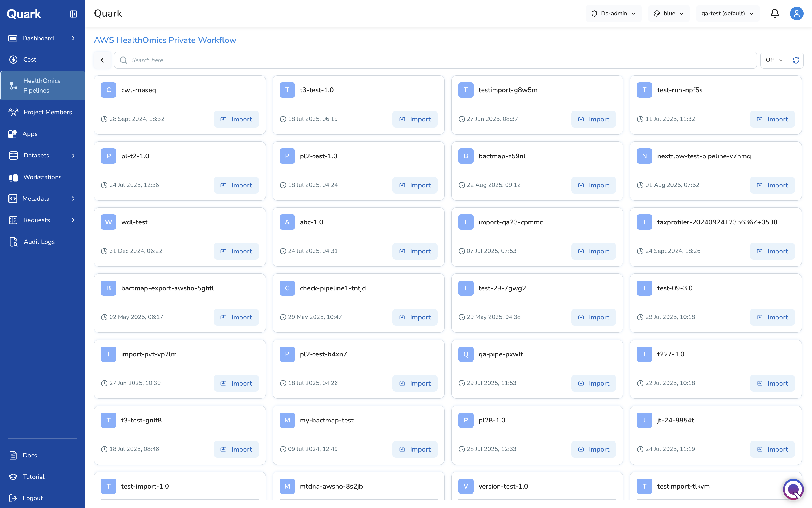Open Cost in the sidebar

(x=43, y=60)
